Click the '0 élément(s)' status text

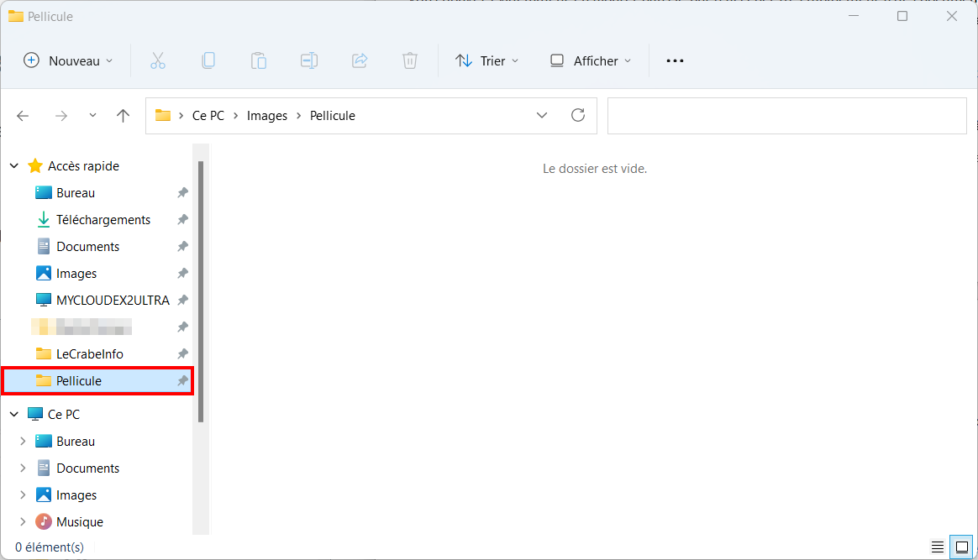(x=50, y=547)
